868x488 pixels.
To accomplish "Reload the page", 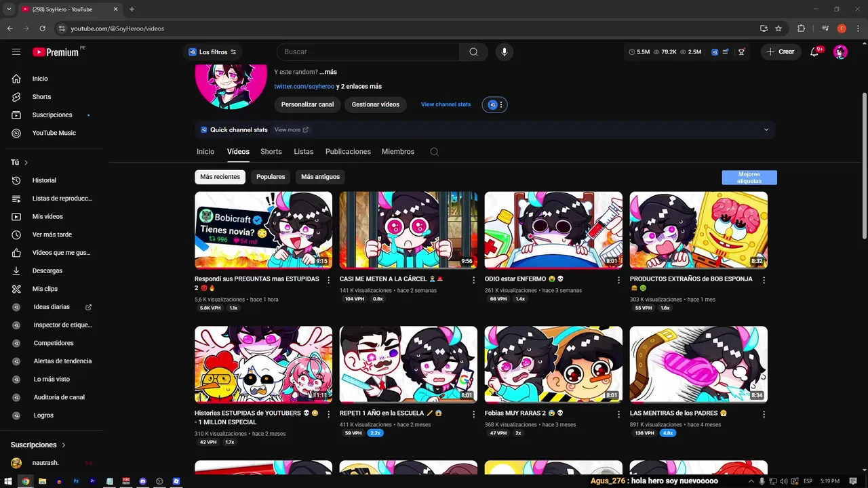I will 42,28.
